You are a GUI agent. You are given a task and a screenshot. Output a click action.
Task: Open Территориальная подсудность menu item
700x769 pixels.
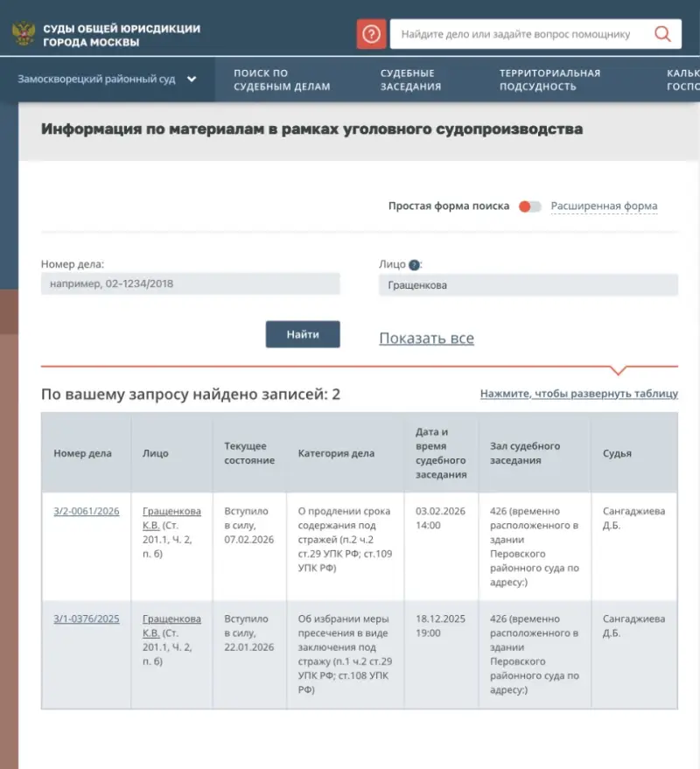pyautogui.click(x=549, y=80)
